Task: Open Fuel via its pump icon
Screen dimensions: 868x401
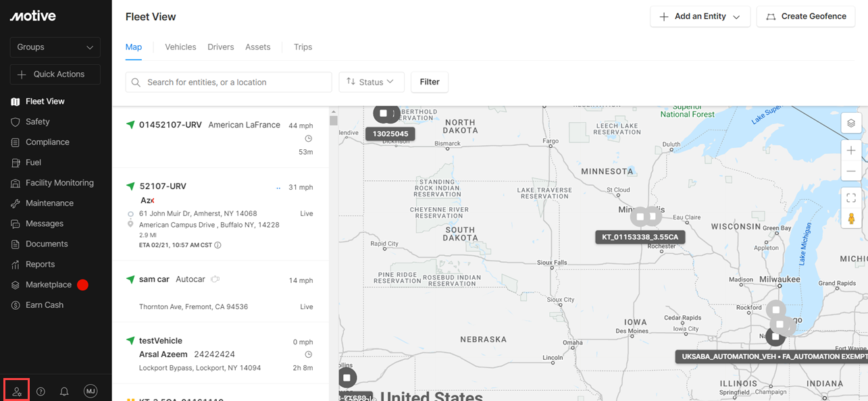Action: [16, 163]
